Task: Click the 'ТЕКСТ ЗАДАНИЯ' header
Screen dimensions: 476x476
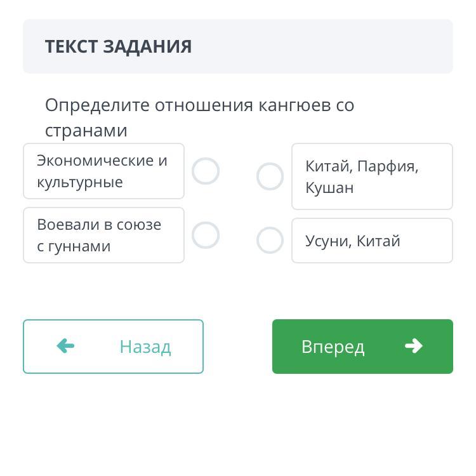Action: click(x=118, y=46)
